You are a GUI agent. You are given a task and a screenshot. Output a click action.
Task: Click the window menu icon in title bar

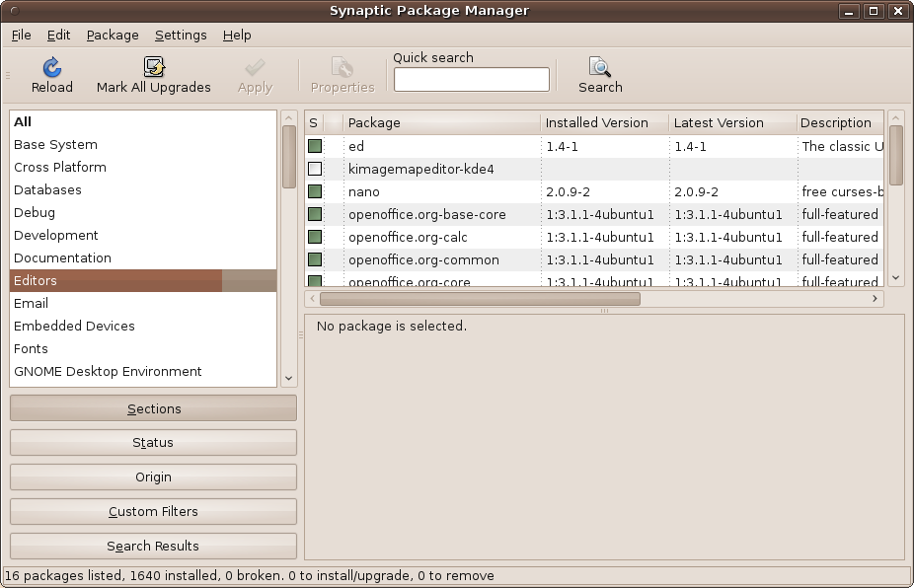(x=13, y=11)
